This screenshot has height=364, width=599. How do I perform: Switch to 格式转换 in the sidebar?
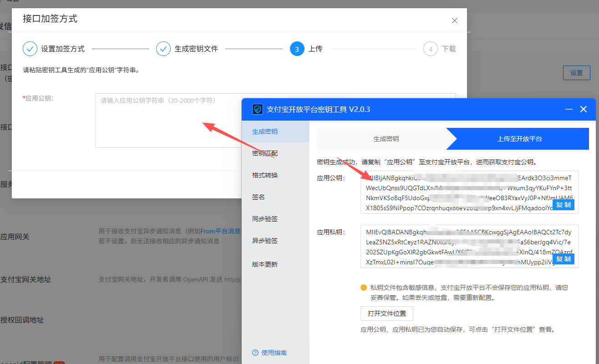pos(265,175)
